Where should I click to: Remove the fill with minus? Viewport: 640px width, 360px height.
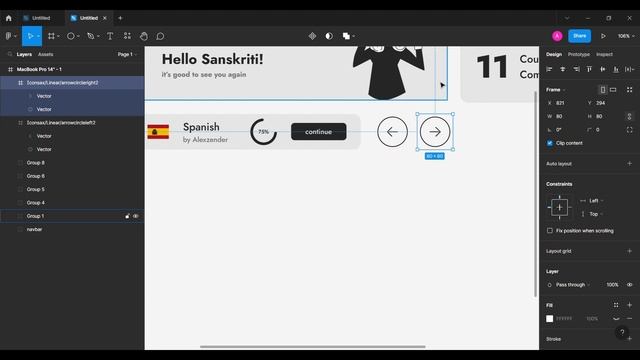click(629, 318)
